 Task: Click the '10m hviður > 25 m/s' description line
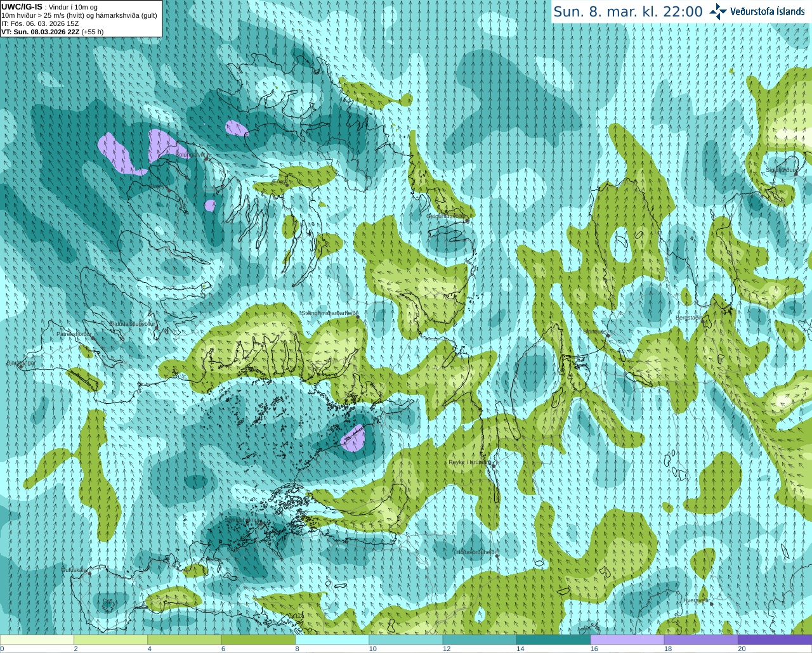tap(79, 15)
